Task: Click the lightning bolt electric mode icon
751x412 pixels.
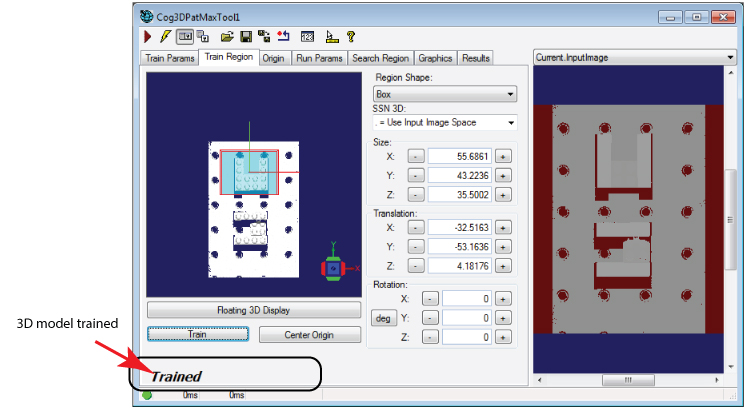Action: (165, 37)
